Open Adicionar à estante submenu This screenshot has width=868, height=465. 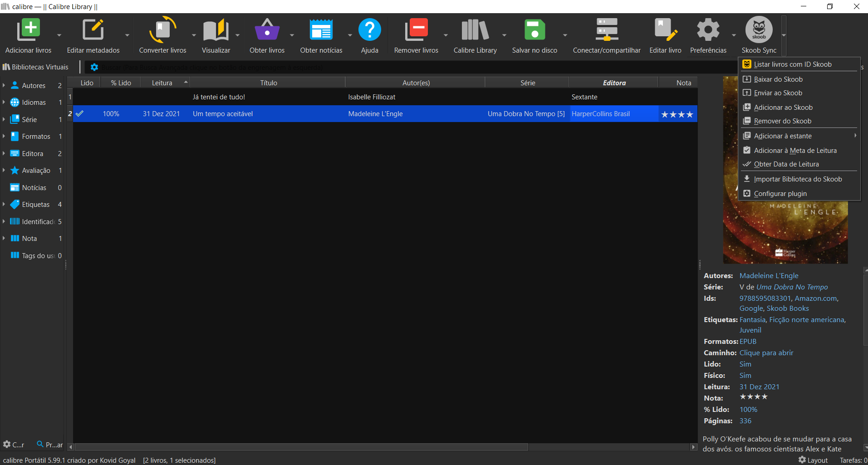pyautogui.click(x=799, y=136)
